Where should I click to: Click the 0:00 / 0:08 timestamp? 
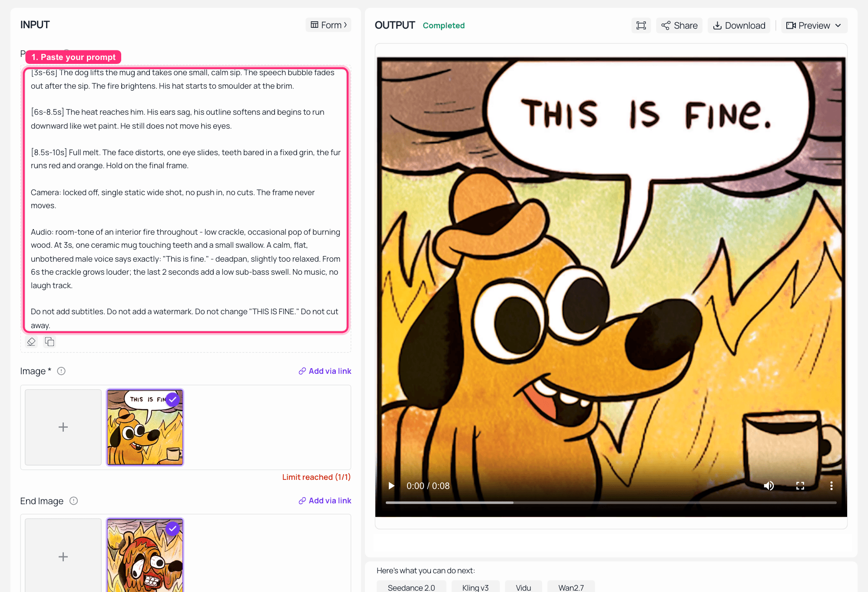pyautogui.click(x=428, y=486)
